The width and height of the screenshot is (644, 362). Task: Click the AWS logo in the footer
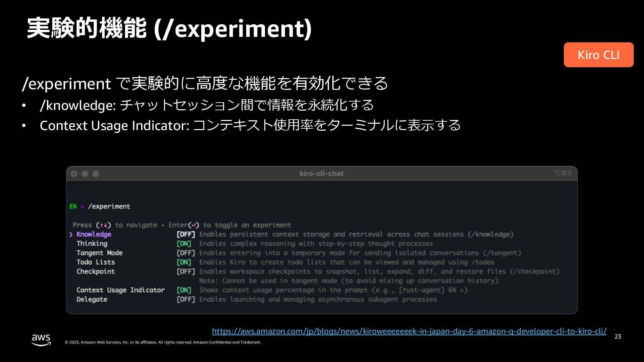pos(41,340)
